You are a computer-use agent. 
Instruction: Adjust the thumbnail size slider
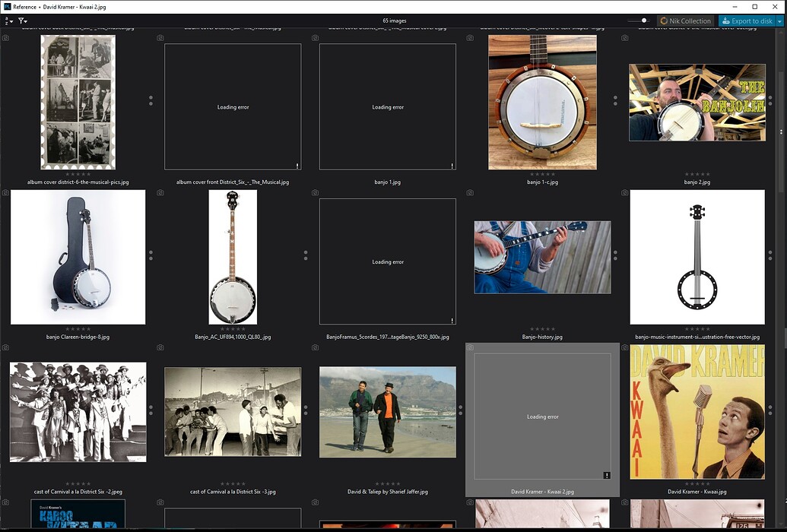pyautogui.click(x=643, y=21)
